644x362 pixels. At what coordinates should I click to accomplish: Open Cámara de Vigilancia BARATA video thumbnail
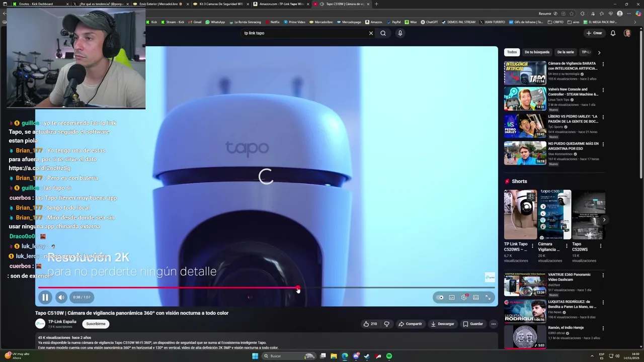(525, 73)
